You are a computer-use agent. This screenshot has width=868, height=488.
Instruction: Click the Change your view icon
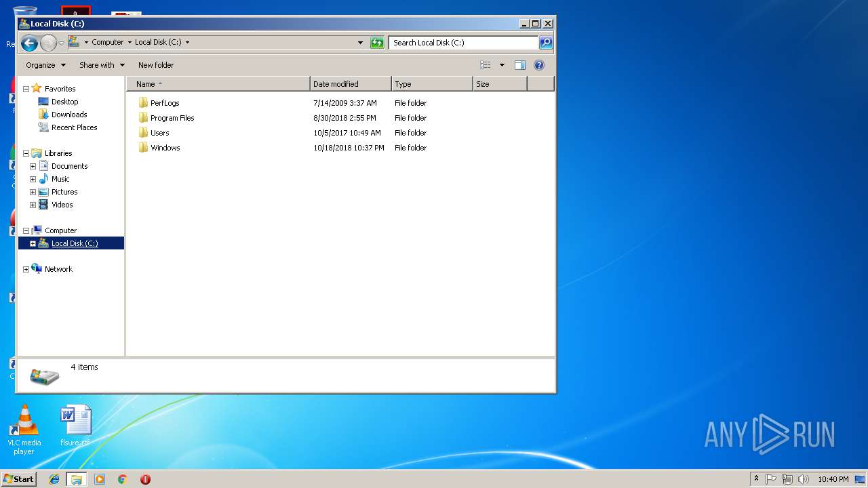[x=486, y=65]
